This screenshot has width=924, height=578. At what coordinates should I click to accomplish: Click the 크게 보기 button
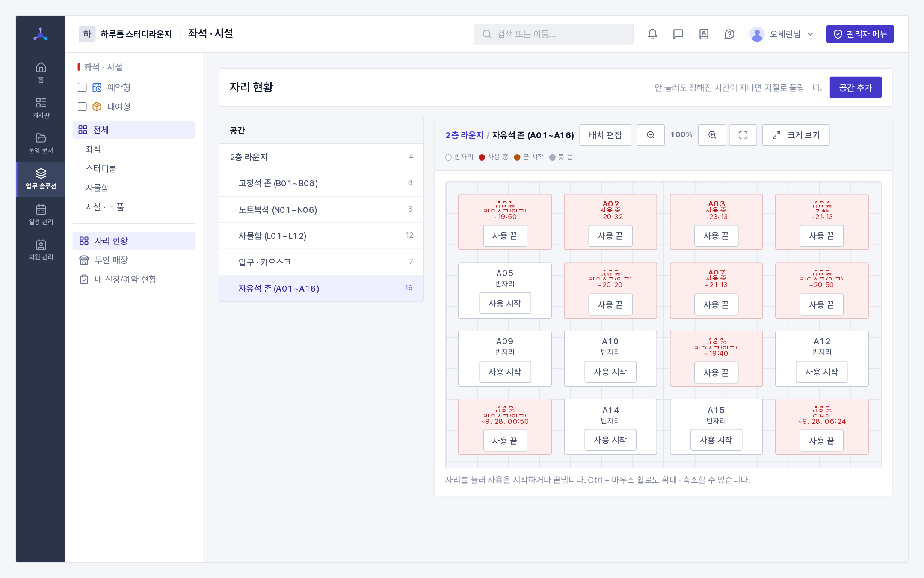pos(796,135)
